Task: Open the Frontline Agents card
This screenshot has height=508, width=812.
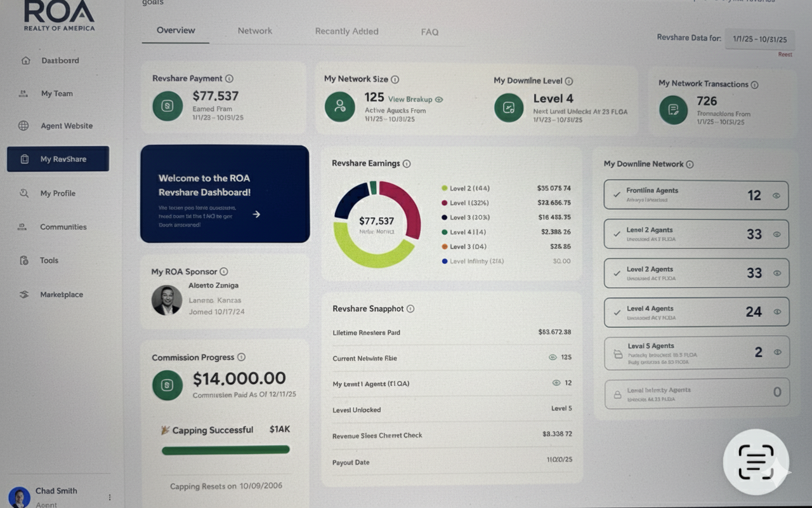Action: [x=696, y=196]
